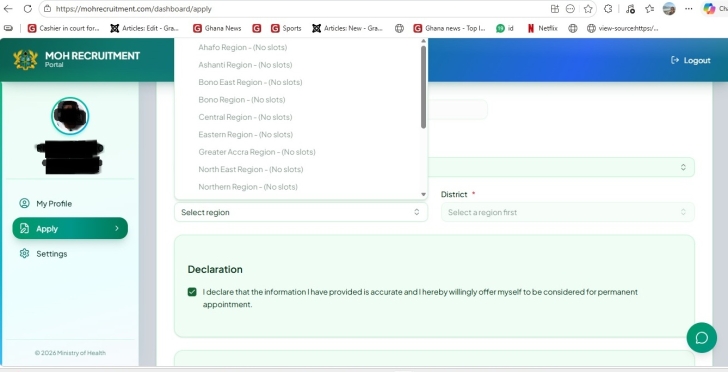Screen dimensions: 728x372
Task: Click the Ghana coat of arms logo
Action: (x=26, y=60)
